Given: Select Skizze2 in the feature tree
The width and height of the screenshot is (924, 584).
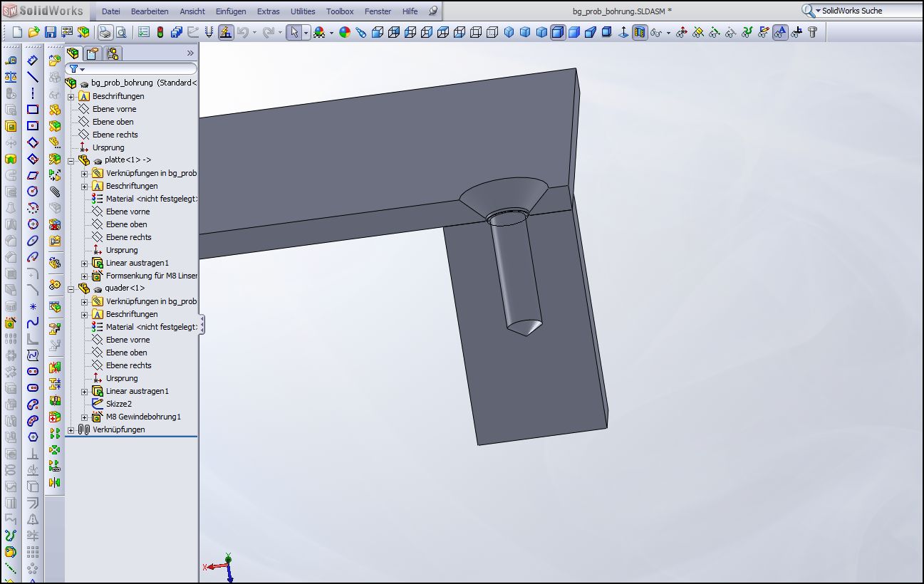Looking at the screenshot, I should coord(118,404).
